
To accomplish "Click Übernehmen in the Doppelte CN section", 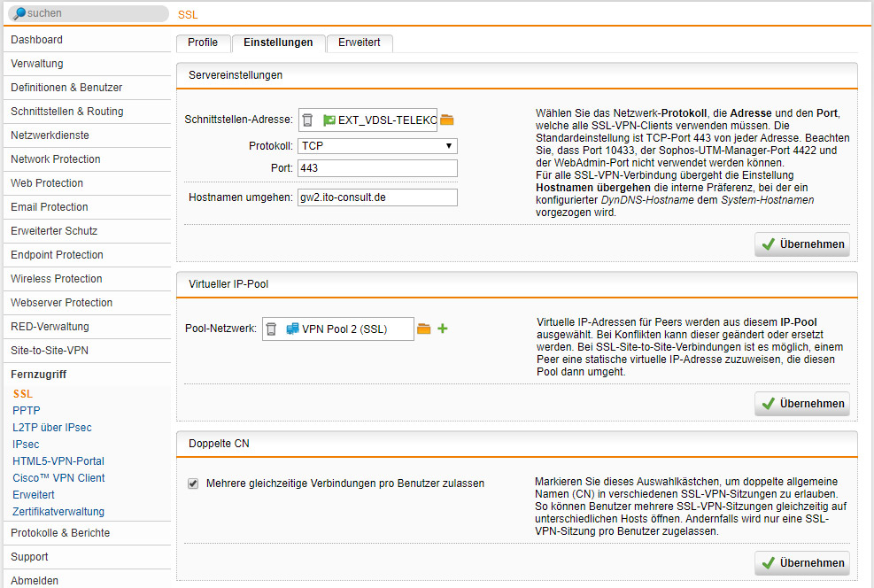I will pos(801,562).
